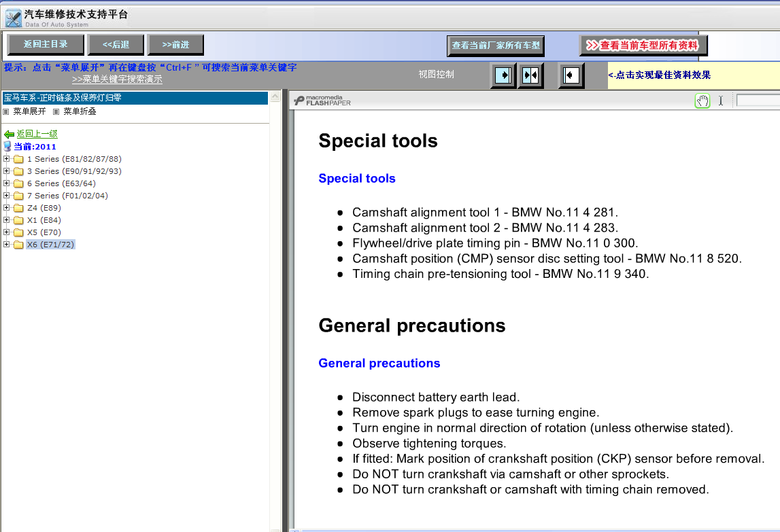Click the 'Camshaft alignment tool 1' line
This screenshot has height=532, width=780.
tap(485, 213)
